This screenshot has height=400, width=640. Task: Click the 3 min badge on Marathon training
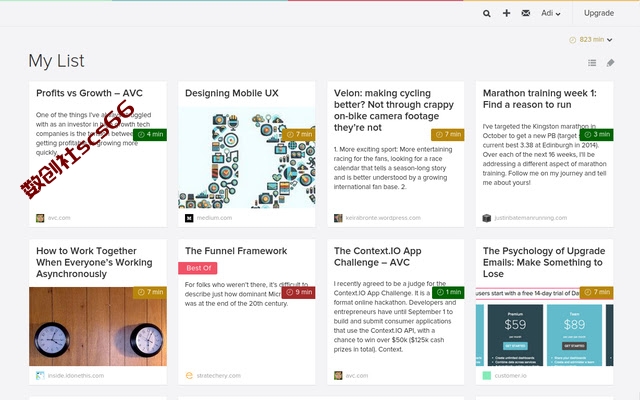pos(596,134)
